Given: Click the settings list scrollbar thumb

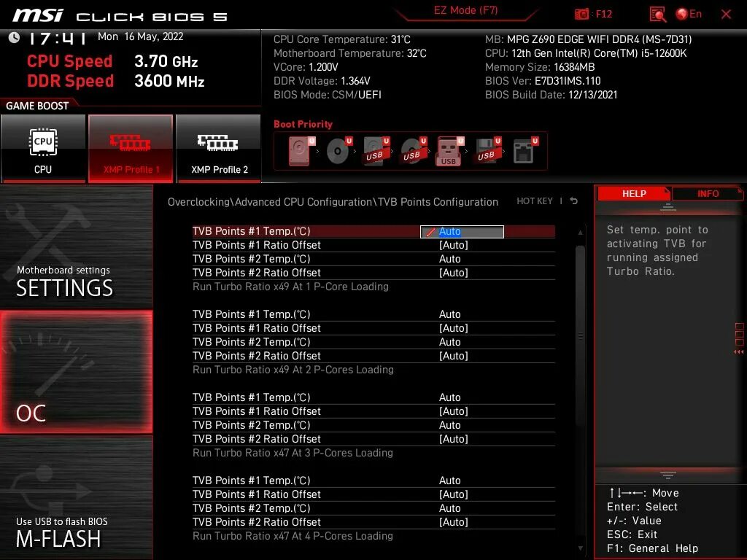Looking at the screenshot, I should [580, 335].
